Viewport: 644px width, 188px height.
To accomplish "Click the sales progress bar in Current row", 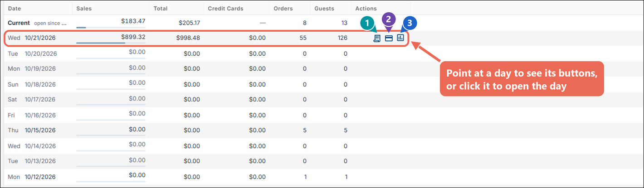I will pos(111,27).
